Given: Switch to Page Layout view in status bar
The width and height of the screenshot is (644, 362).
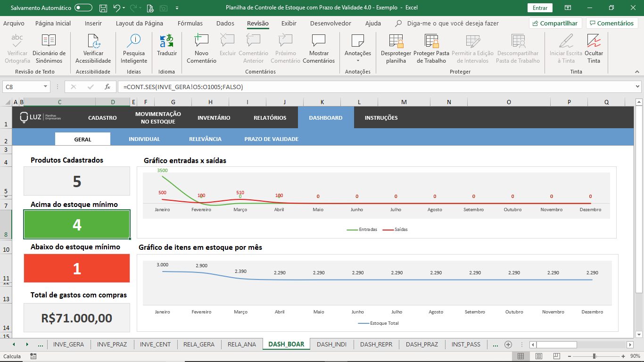Looking at the screenshot, I should point(539,356).
